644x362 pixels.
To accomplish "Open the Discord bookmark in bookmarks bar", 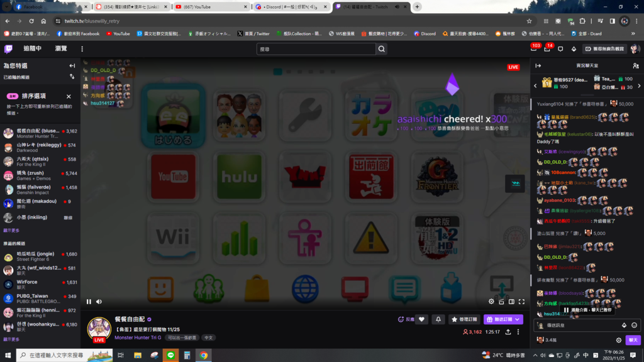I will [x=425, y=34].
